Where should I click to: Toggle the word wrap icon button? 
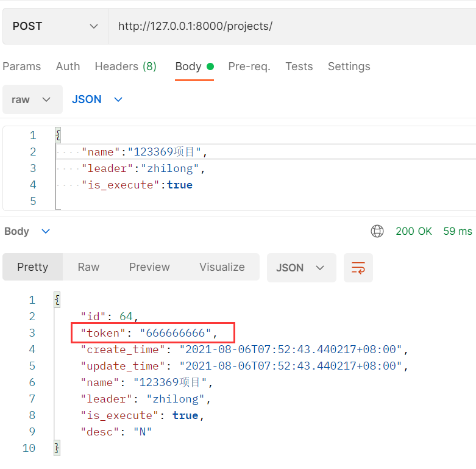point(358,268)
